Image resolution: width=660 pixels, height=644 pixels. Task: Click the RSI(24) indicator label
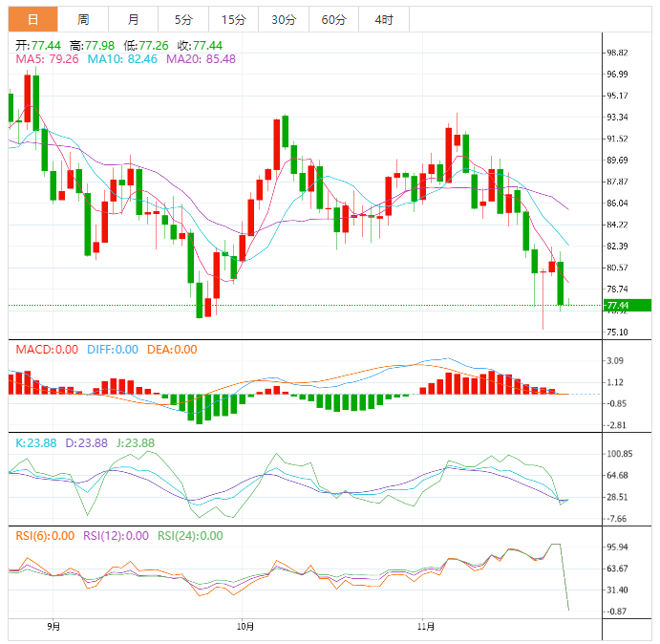[190, 536]
